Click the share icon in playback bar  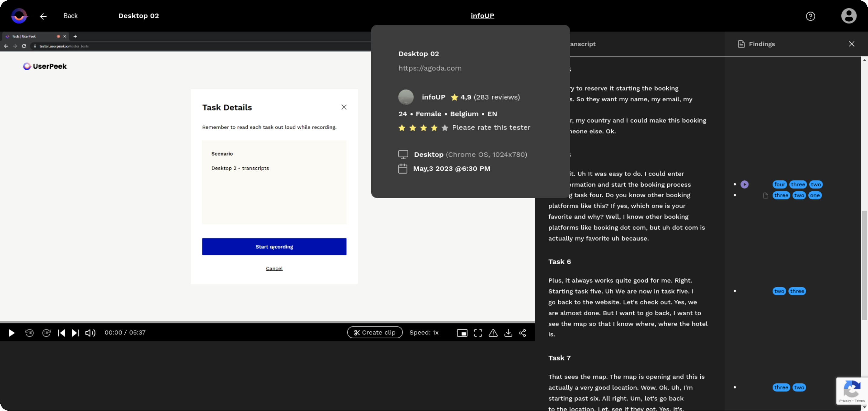pos(523,333)
